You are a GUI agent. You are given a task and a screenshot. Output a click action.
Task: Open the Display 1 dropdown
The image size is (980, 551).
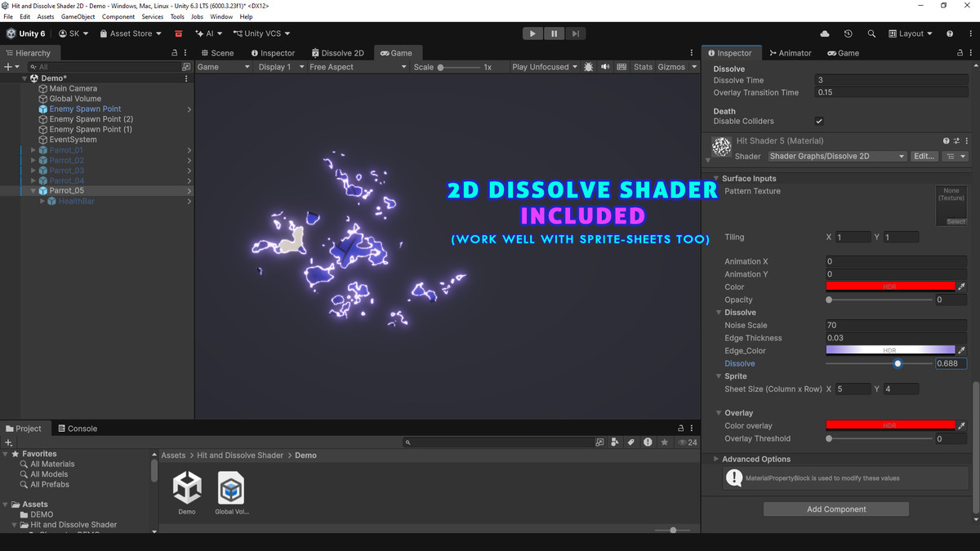click(x=281, y=67)
